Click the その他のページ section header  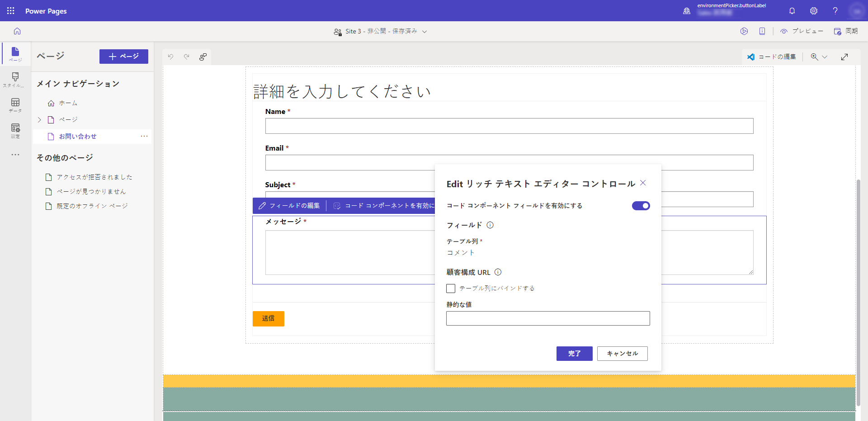coord(65,158)
